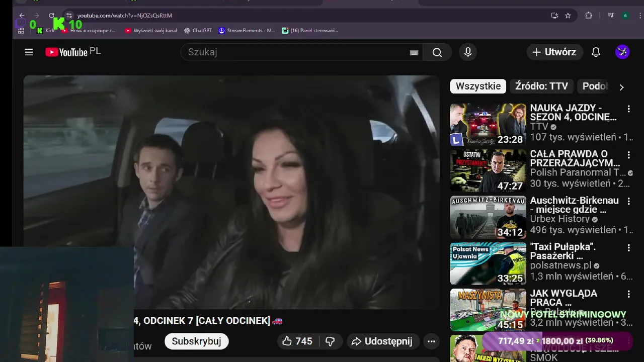
Task: Open the Chrome three-dot menu
Action: [x=639, y=16]
